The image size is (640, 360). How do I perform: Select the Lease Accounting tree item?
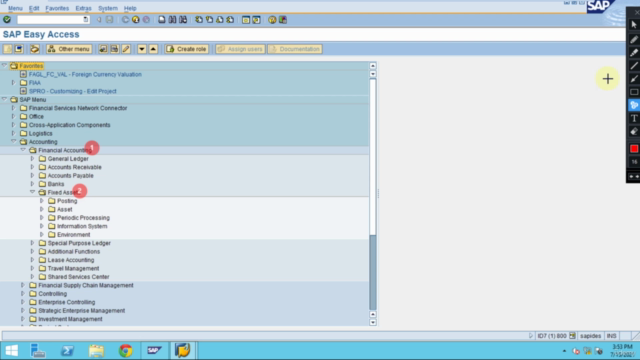coord(71,260)
